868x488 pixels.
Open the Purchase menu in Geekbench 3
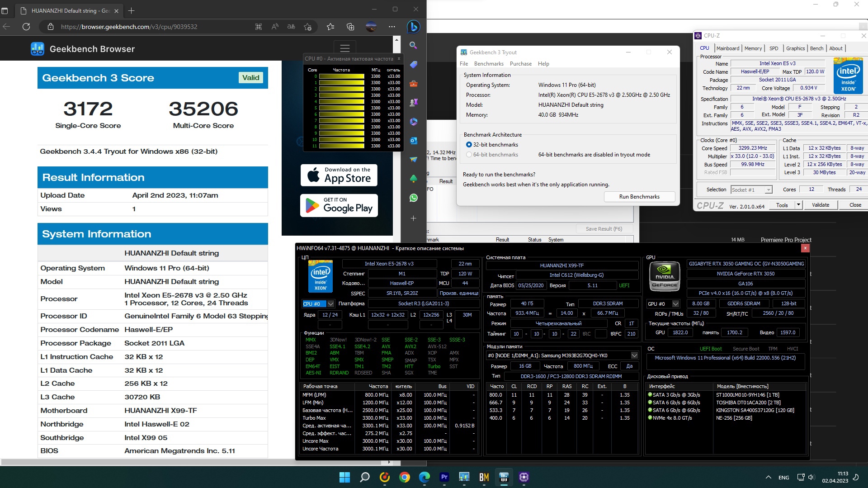(521, 64)
